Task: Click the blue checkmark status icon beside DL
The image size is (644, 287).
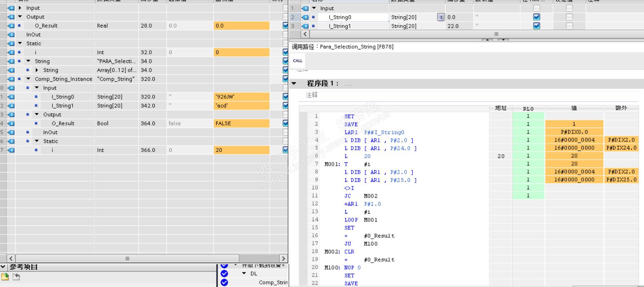Action: [x=224, y=274]
